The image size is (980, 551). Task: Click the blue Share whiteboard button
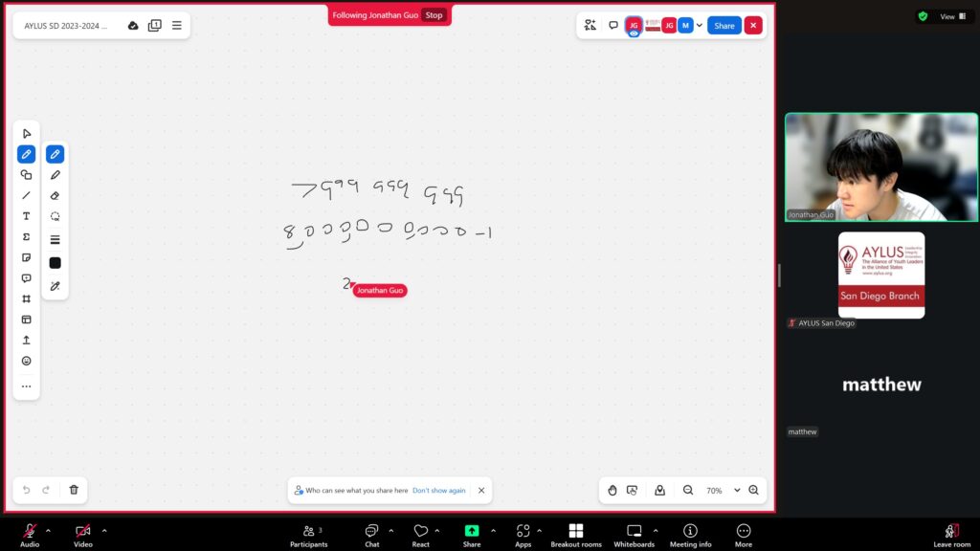[x=724, y=25]
